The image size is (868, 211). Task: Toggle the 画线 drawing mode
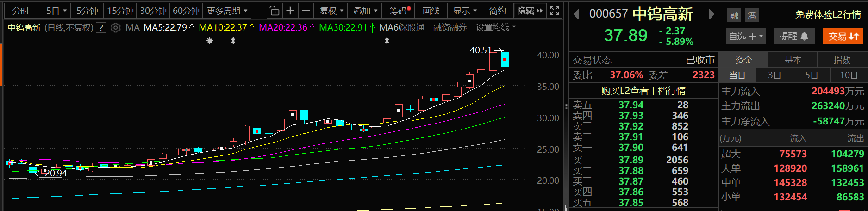click(431, 11)
